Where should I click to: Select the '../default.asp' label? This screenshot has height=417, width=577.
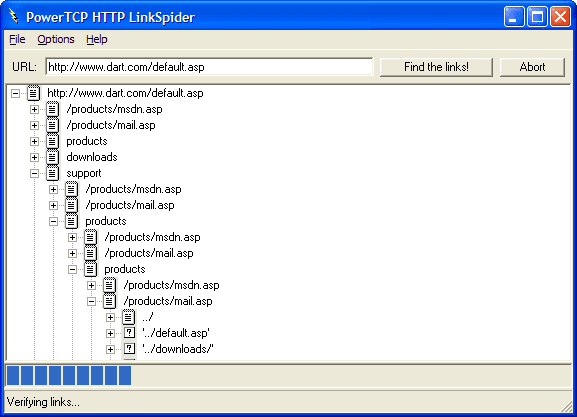click(x=176, y=333)
